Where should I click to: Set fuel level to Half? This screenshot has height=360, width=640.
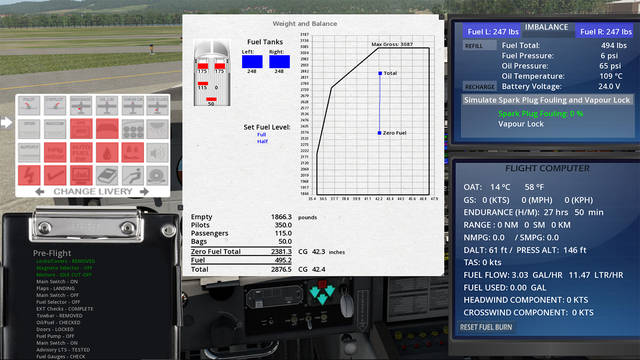pyautogui.click(x=262, y=141)
